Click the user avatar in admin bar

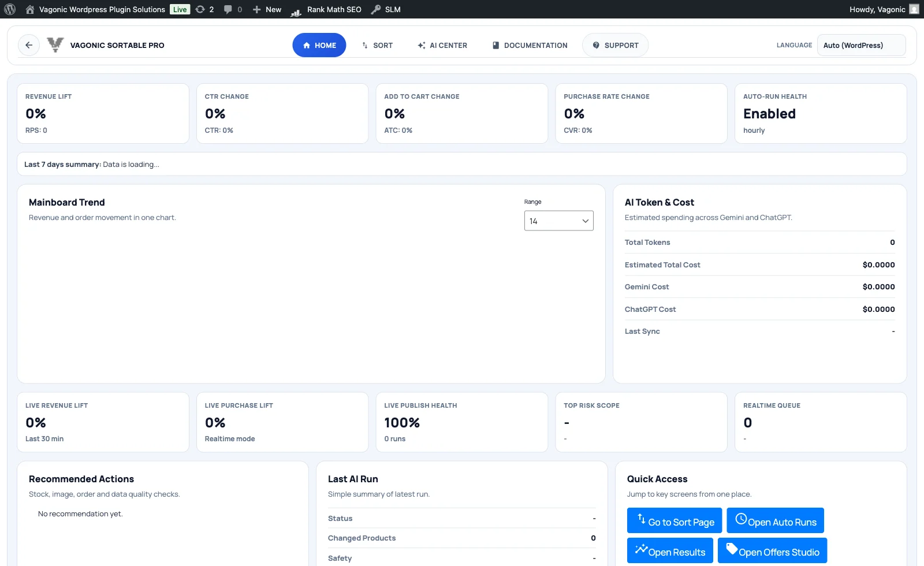tap(914, 9)
